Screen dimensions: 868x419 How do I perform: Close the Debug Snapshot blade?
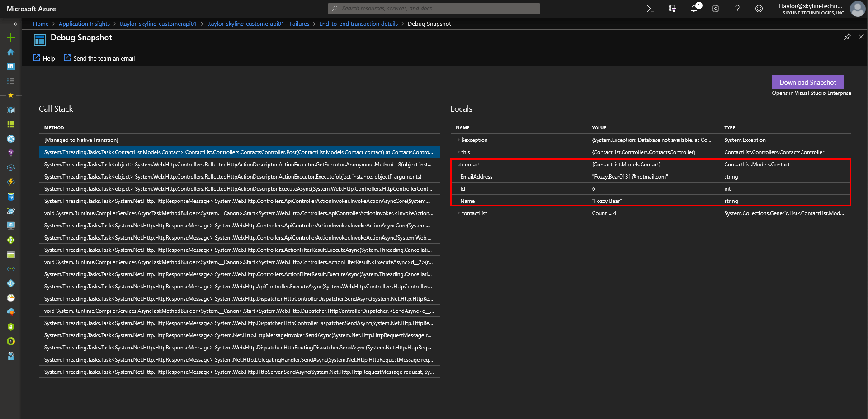point(861,37)
